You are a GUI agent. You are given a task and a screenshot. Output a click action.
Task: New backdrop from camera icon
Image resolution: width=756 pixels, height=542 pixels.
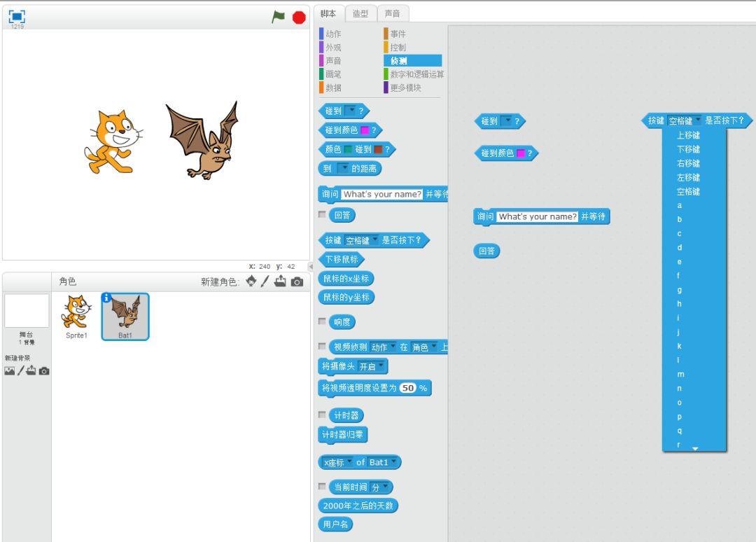point(44,371)
